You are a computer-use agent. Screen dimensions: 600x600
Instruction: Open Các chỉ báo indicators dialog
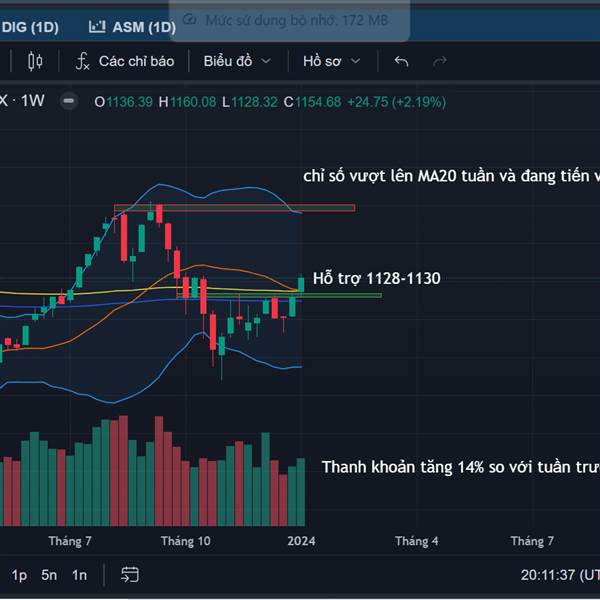(125, 61)
